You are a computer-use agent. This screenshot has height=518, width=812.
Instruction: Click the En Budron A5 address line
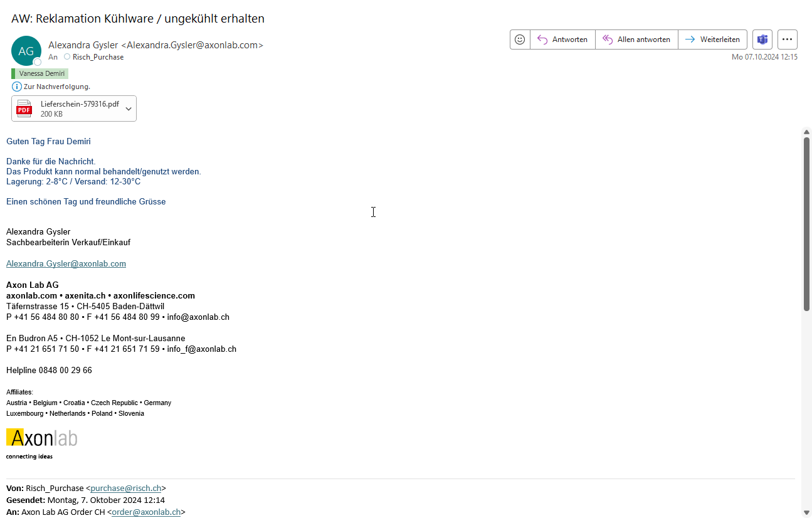[96, 338]
